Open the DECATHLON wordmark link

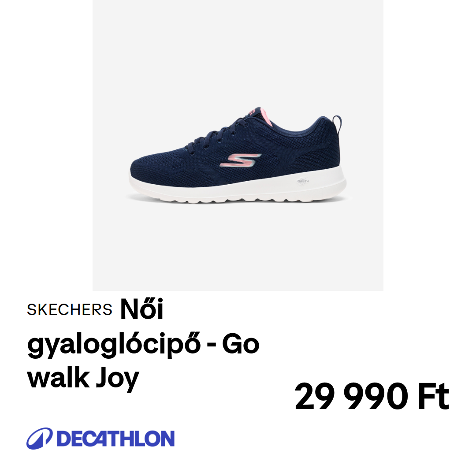[x=115, y=439]
